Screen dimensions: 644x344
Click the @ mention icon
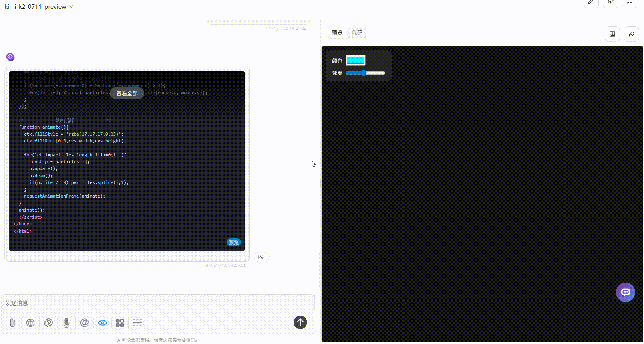(85, 323)
